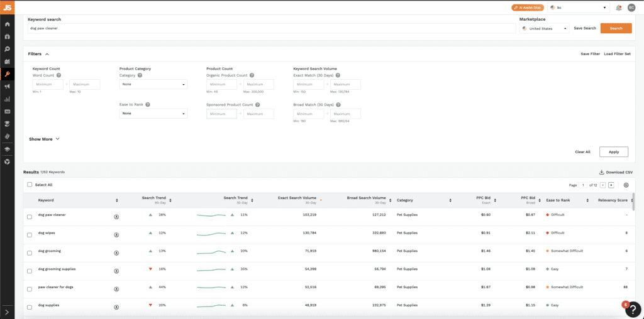Open the magnifier search icon in sidebar
Viewport: 644px width, 319px height.
7,48
